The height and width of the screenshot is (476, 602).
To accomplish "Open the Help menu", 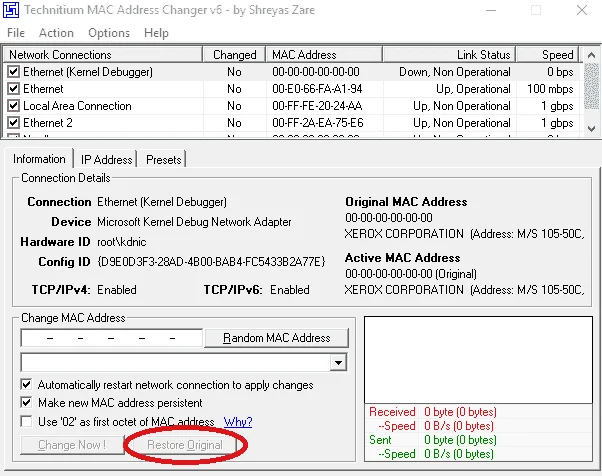I will [x=156, y=33].
